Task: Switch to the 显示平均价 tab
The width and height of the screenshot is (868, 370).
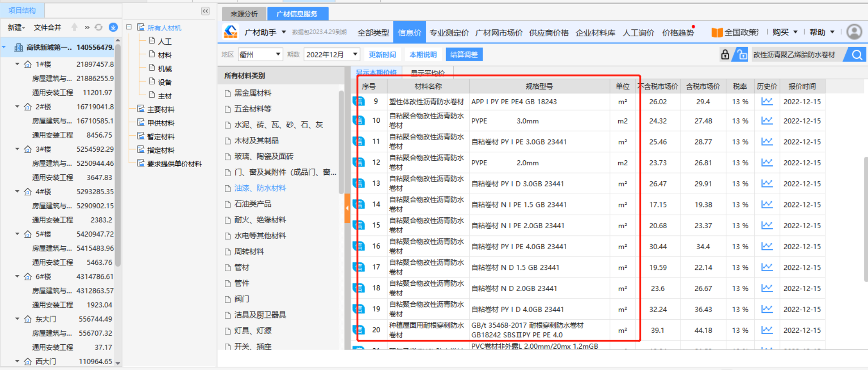Action: (427, 73)
